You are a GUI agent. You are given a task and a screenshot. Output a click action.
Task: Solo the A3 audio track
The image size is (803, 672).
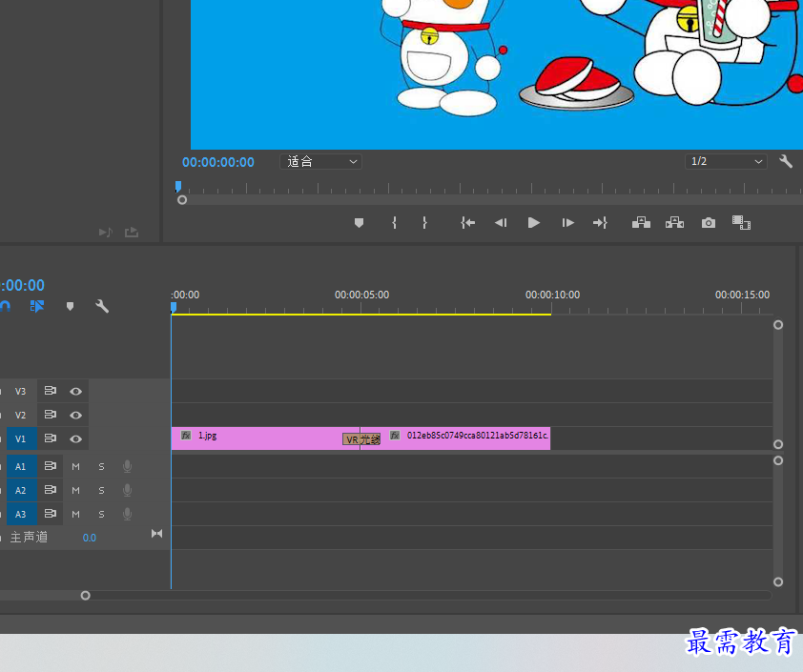click(101, 514)
